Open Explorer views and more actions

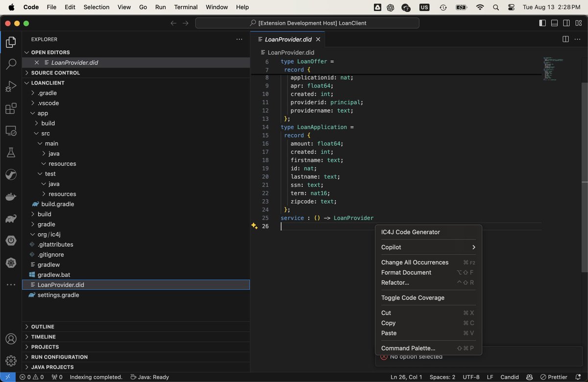tap(239, 39)
